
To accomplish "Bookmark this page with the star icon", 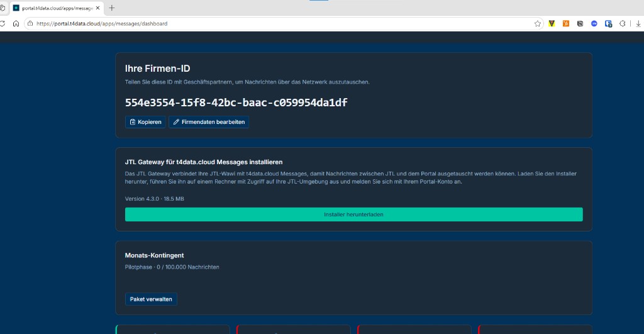I will click(x=537, y=24).
